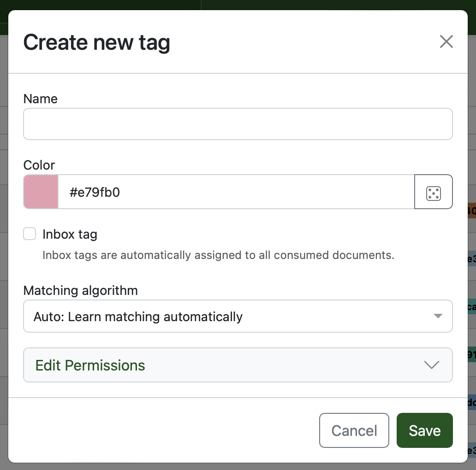Expand the Edit Permissions section
The height and width of the screenshot is (470, 476).
[238, 365]
